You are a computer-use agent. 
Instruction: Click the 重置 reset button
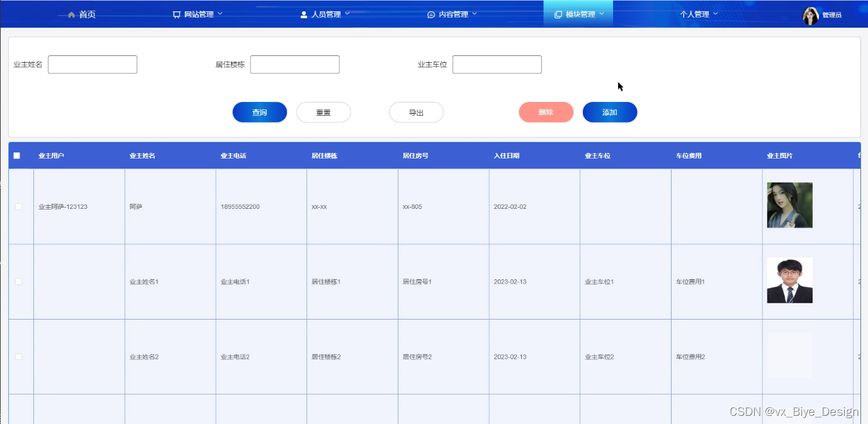click(324, 113)
